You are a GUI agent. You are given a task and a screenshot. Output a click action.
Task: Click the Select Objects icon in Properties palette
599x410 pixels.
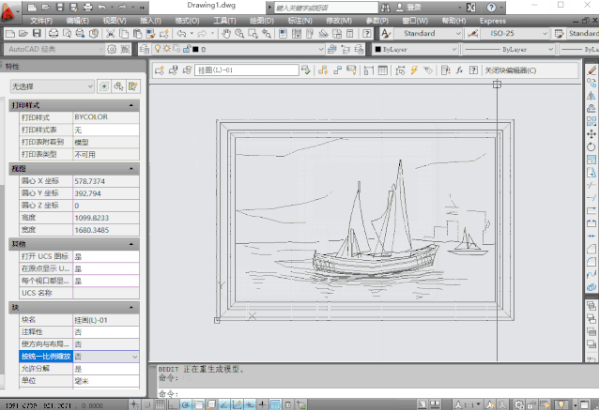point(118,86)
